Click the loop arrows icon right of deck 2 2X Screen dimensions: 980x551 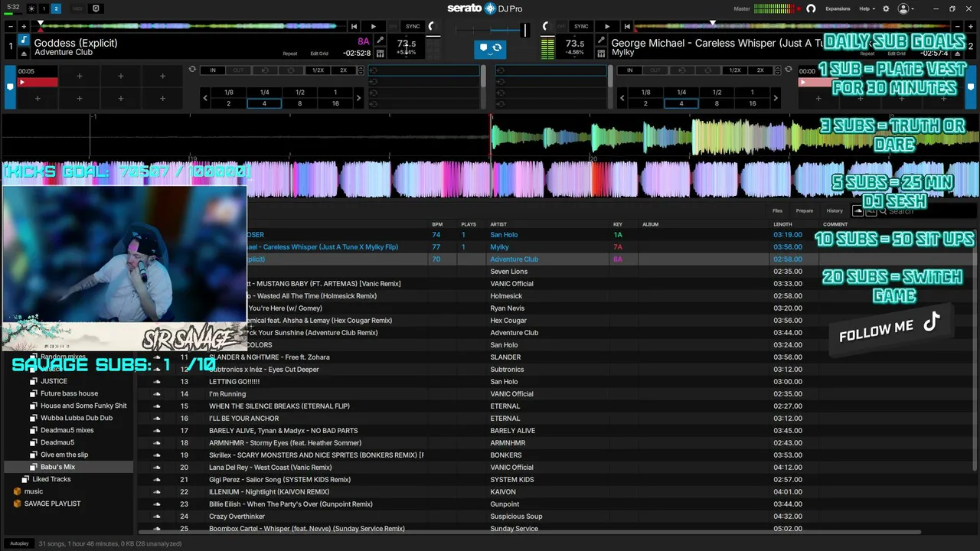tap(788, 70)
